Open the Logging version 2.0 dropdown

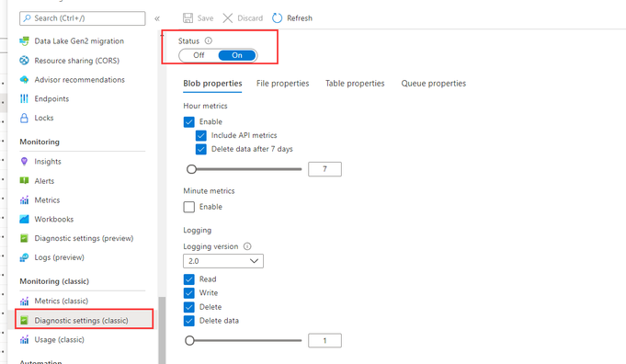coord(223,261)
